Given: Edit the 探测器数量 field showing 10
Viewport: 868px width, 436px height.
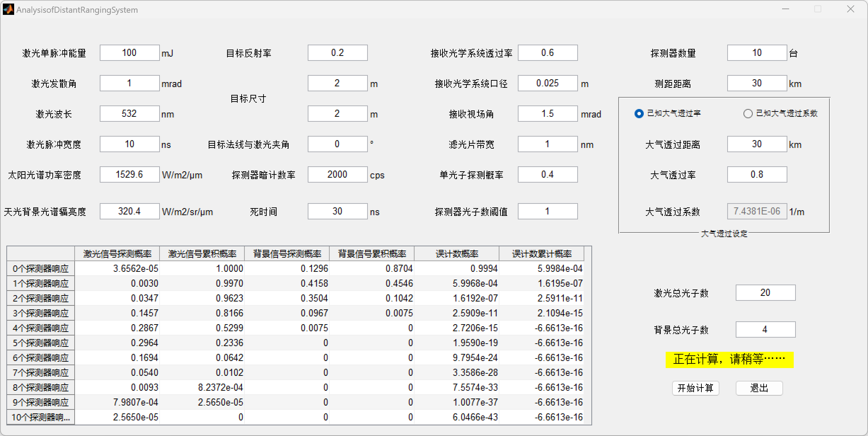Looking at the screenshot, I should (x=757, y=53).
